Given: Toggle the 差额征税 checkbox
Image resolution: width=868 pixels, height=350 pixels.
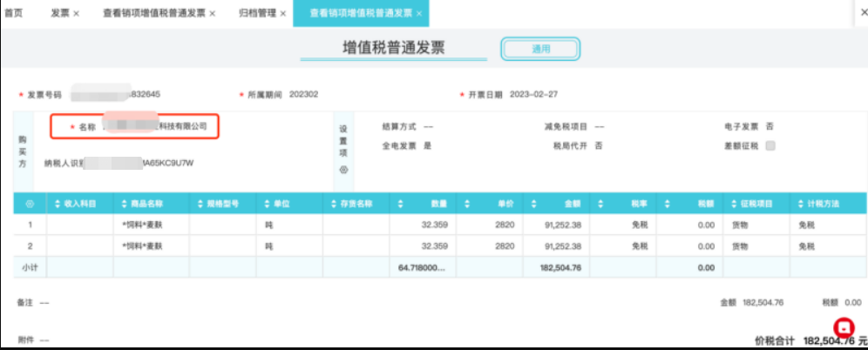Looking at the screenshot, I should click(770, 146).
